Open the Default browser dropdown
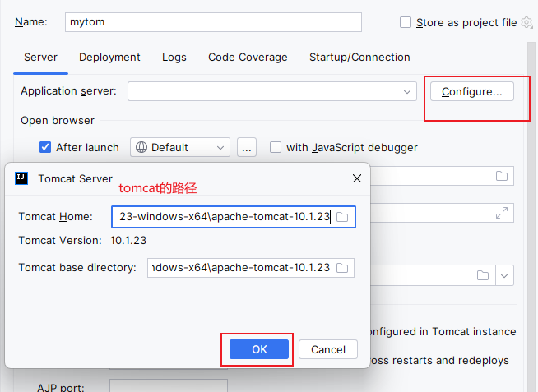 coord(180,147)
